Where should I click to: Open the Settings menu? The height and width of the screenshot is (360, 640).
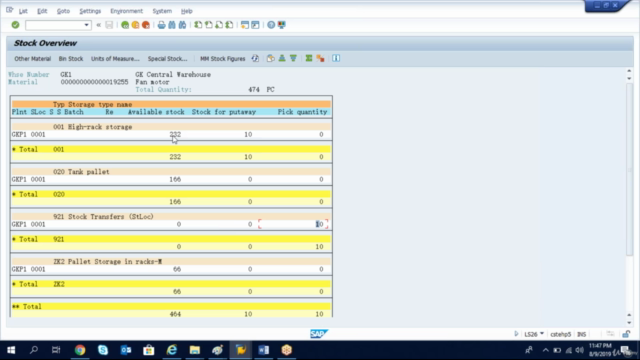[x=90, y=11]
